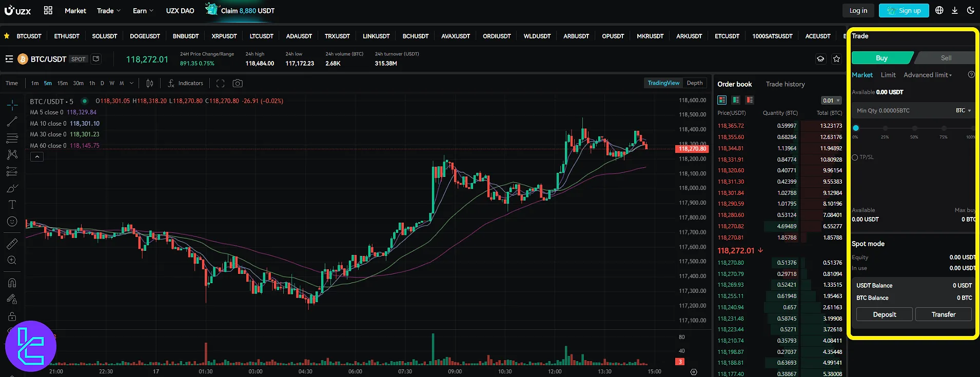The height and width of the screenshot is (377, 980).
Task: Open the apps grid menu icon
Action: [48, 10]
